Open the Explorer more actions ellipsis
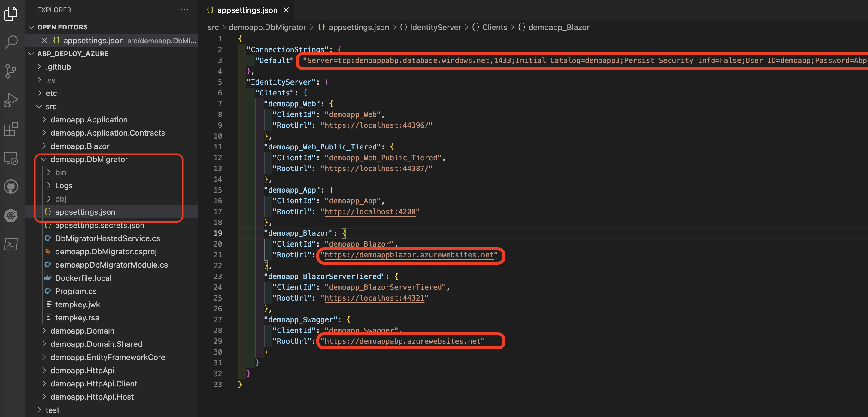Screen dimensions: 868x417 [184, 10]
